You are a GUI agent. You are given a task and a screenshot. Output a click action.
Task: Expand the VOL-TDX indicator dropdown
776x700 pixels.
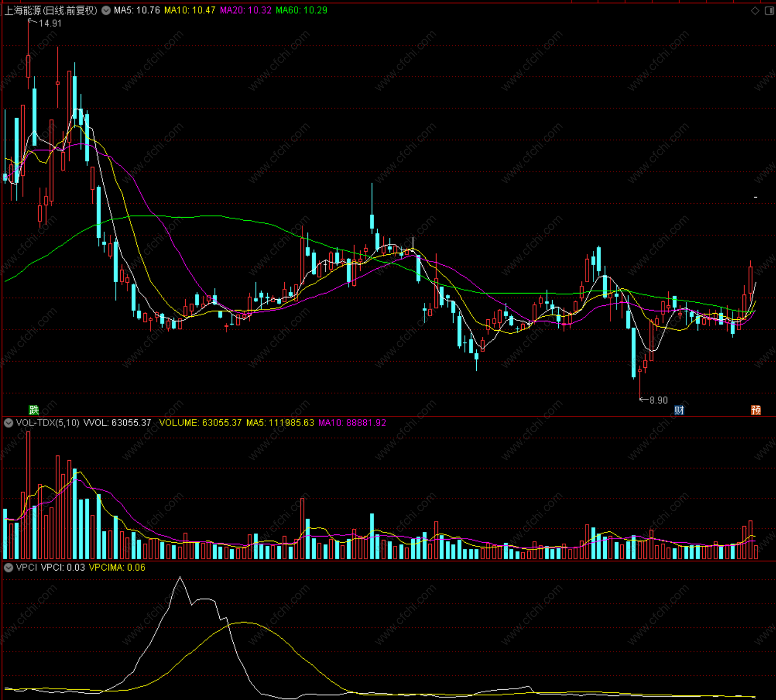click(x=8, y=423)
